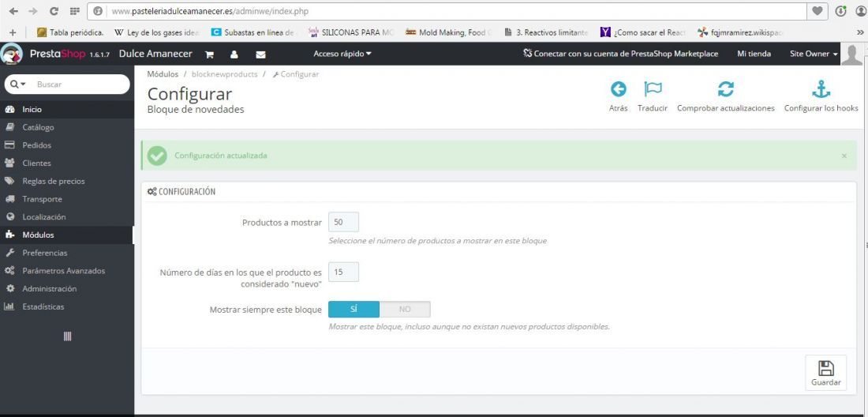This screenshot has height=417, width=868.
Task: Set Mostrar siempre este bloque to NO
Action: pos(405,310)
